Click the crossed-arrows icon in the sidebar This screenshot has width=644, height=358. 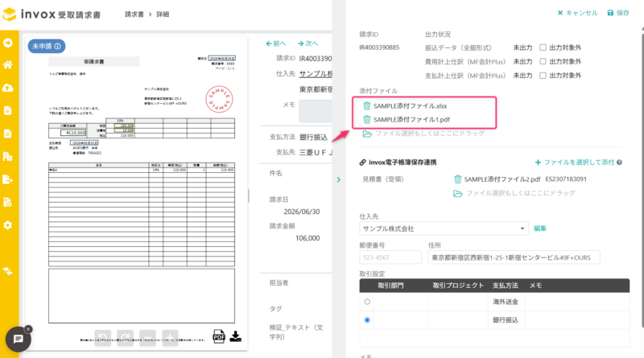[8, 271]
